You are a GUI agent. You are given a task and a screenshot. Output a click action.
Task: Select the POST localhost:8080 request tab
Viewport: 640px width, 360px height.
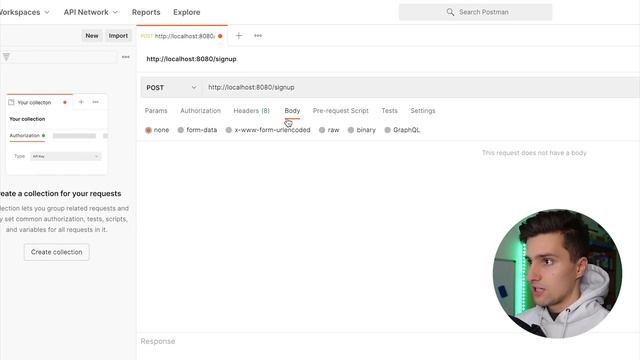tap(181, 36)
